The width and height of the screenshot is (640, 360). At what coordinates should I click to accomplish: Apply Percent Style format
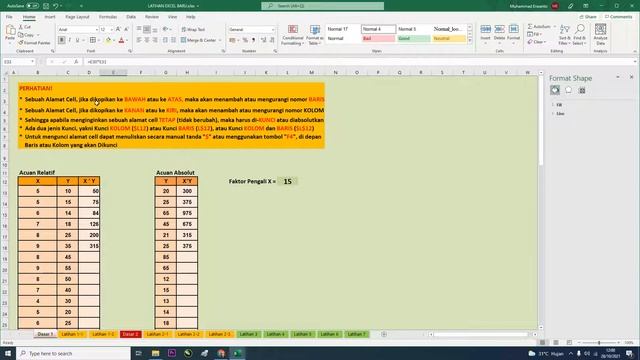coord(245,40)
